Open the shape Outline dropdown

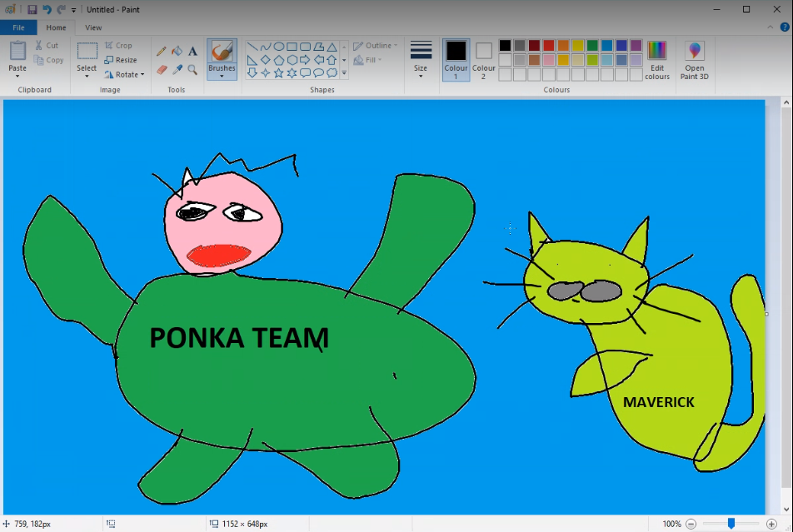tap(375, 46)
